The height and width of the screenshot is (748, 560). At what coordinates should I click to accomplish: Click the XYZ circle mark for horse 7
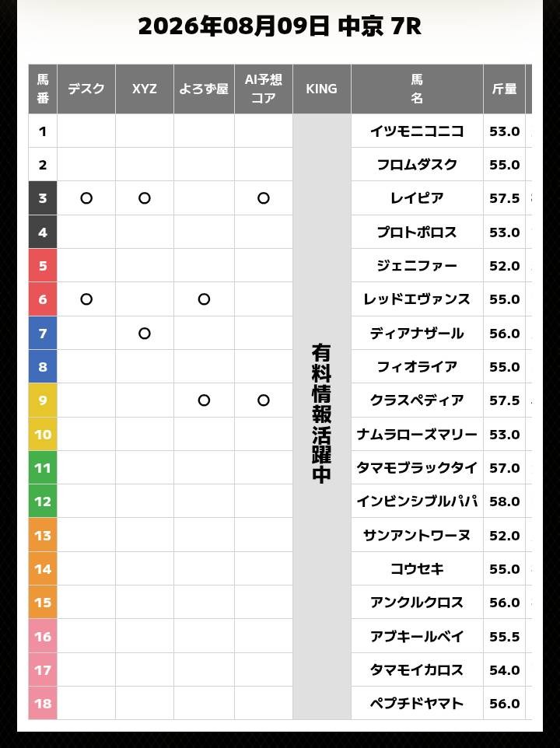coord(145,334)
